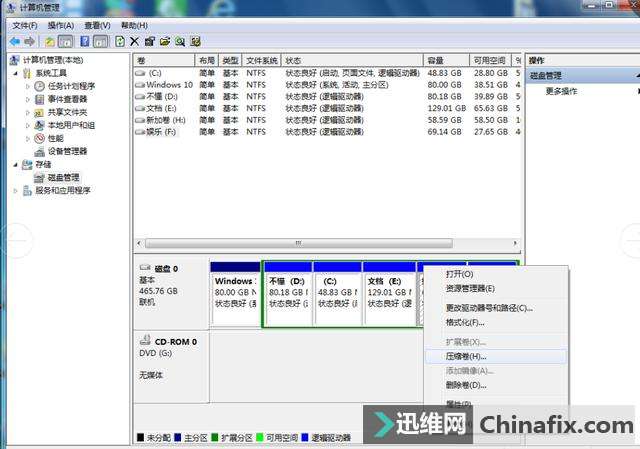The width and height of the screenshot is (640, 449).
Task: Select the 文档 (E:) volume row
Action: pyautogui.click(x=328, y=109)
